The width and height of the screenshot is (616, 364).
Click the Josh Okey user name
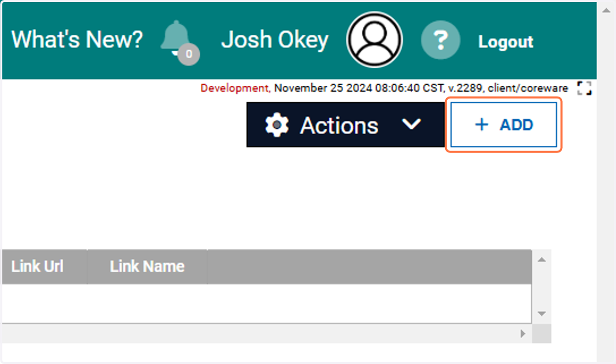point(275,40)
